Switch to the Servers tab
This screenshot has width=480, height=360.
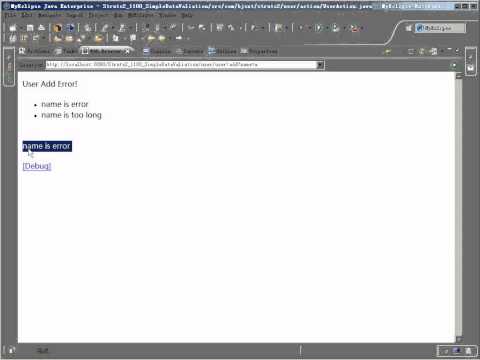coord(190,51)
